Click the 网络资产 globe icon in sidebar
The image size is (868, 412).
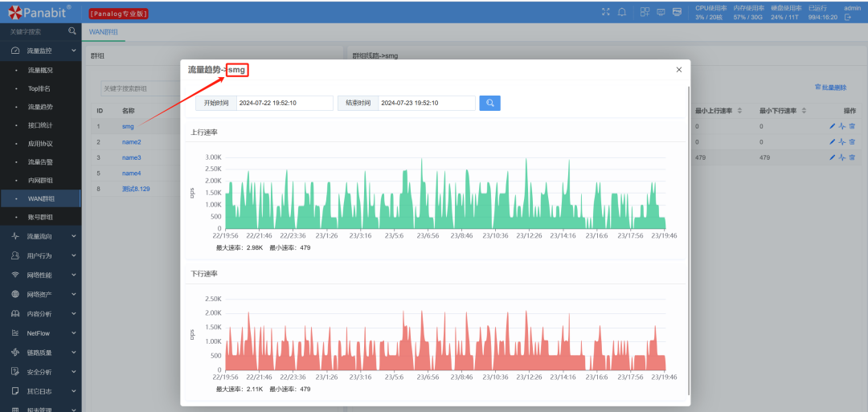point(15,294)
